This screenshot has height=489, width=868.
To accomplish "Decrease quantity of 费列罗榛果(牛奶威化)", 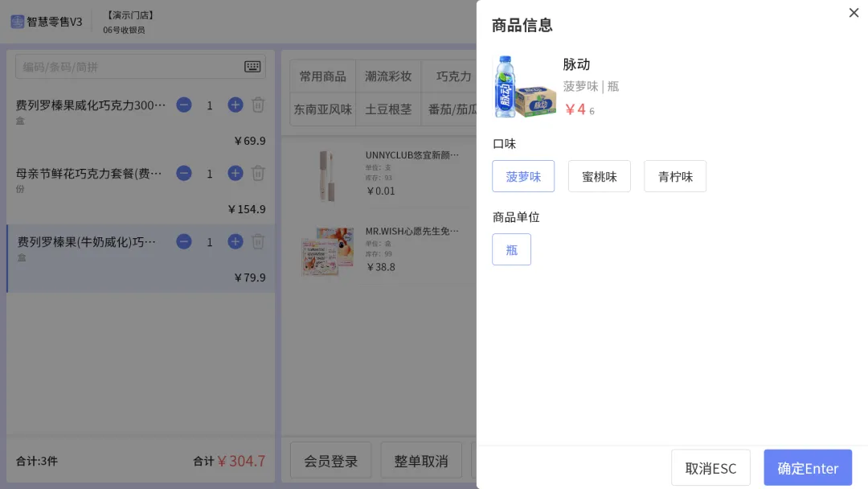I will click(184, 241).
